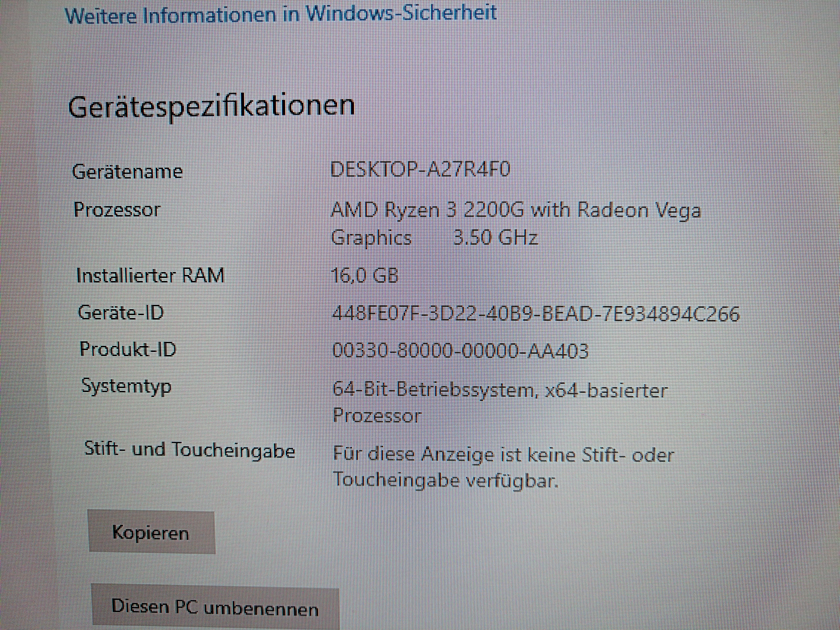Click the Prozessor label in left column
This screenshot has height=630, width=840.
click(x=117, y=210)
